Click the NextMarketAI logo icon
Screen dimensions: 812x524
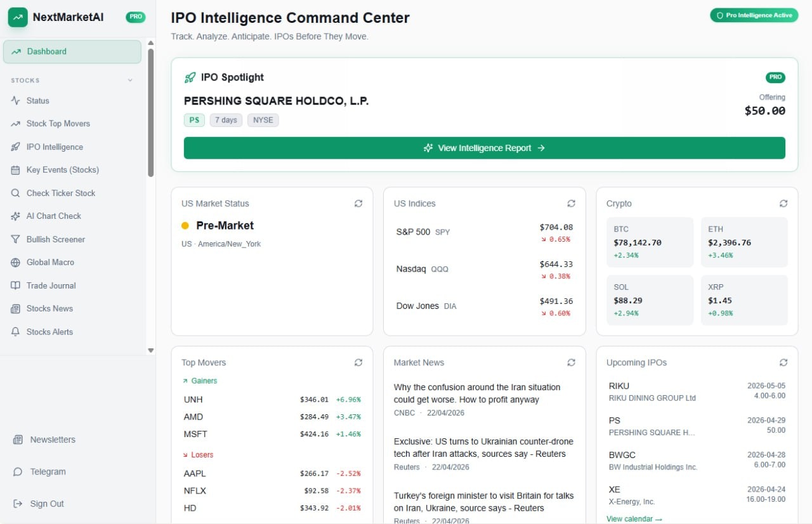click(x=18, y=17)
